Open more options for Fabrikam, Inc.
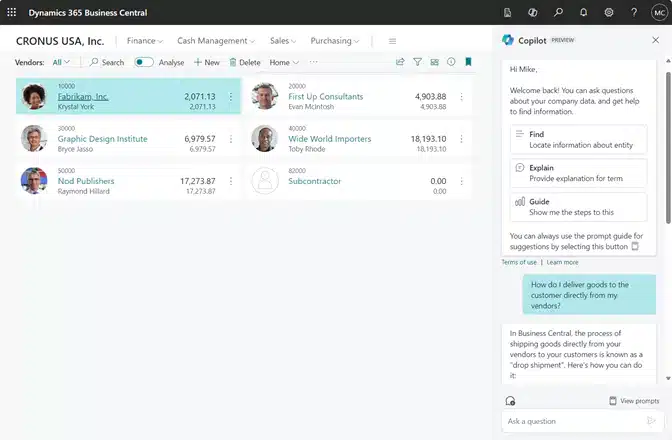 click(x=231, y=97)
